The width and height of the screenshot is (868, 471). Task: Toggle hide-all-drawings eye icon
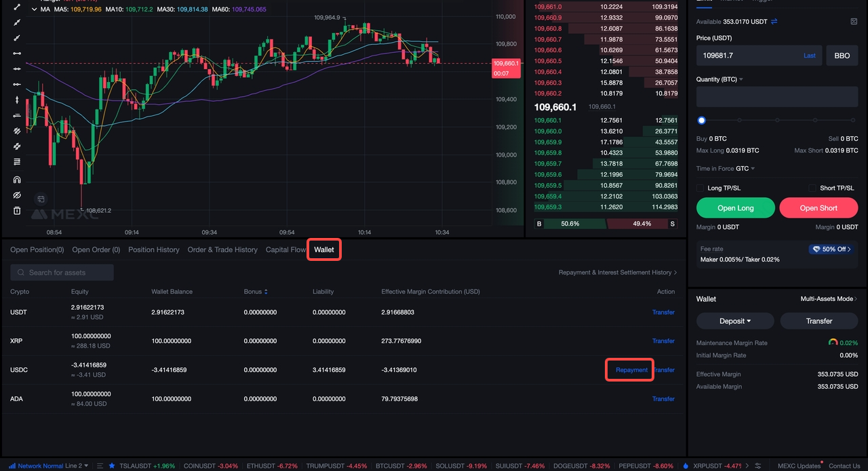point(17,195)
